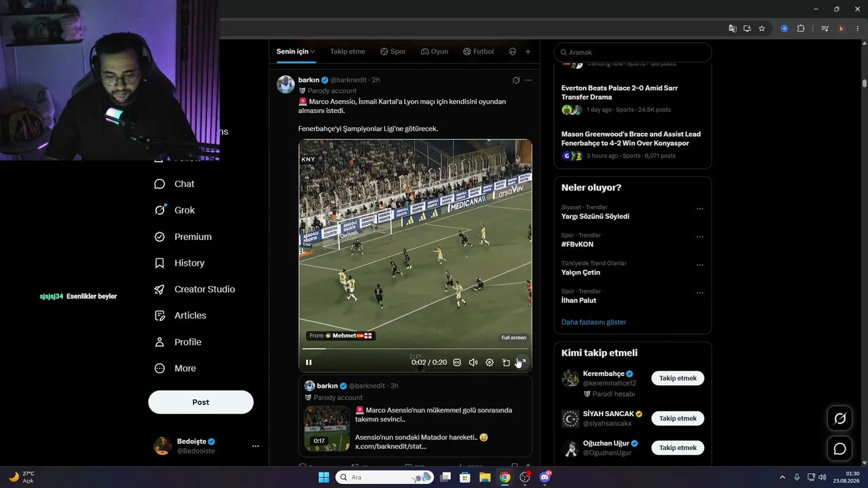Open the Yalçın Çetin trending topic
The height and width of the screenshot is (488, 868).
point(580,272)
